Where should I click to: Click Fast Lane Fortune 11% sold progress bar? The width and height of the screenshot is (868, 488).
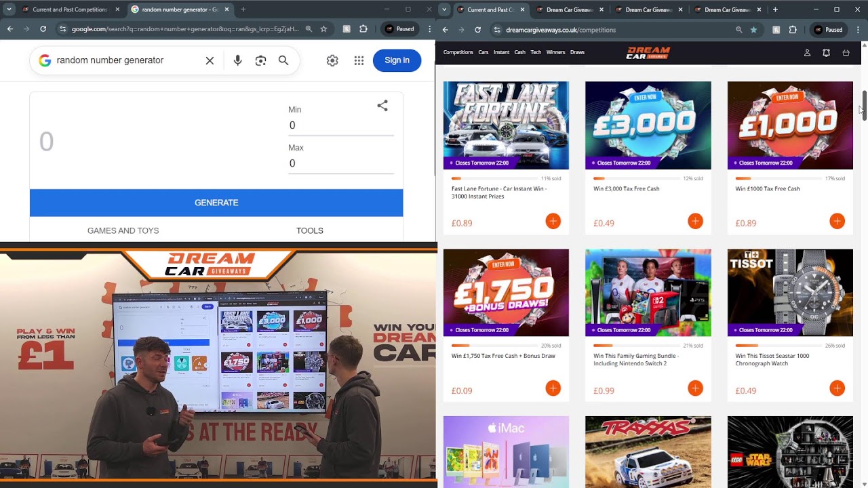[x=494, y=178]
